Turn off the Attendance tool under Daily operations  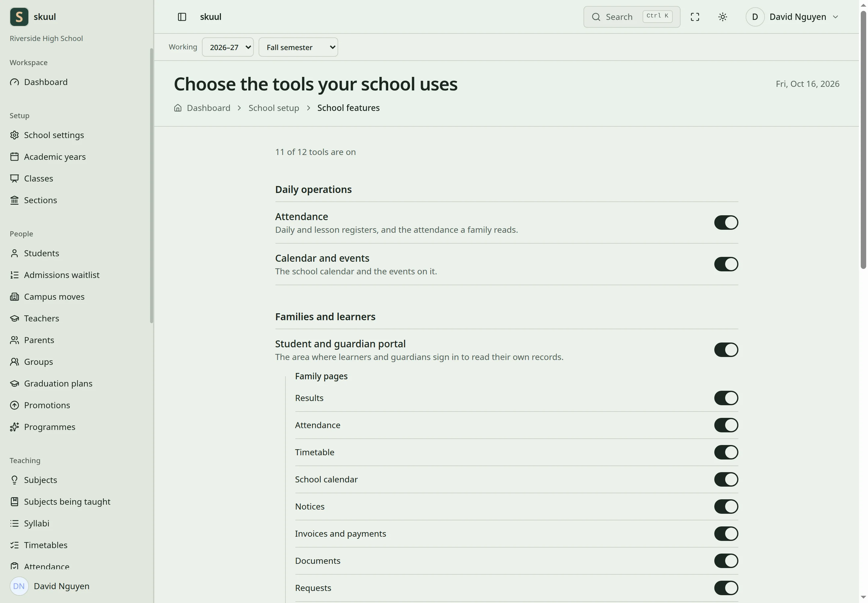tap(726, 223)
